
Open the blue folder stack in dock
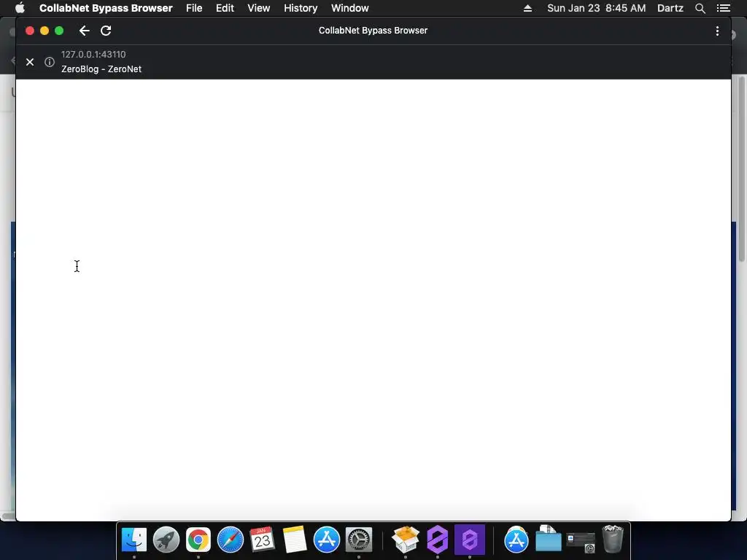pyautogui.click(x=549, y=539)
